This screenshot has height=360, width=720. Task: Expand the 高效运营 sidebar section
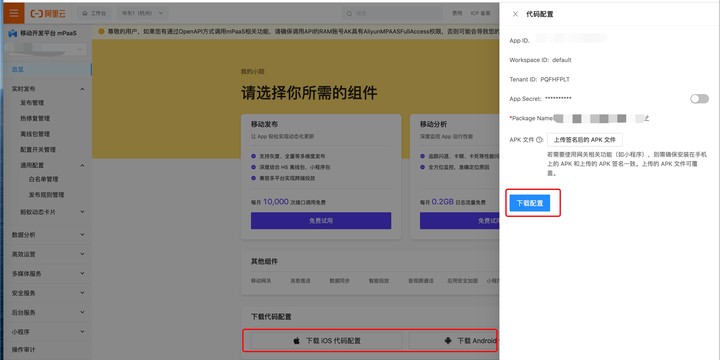coord(83,254)
